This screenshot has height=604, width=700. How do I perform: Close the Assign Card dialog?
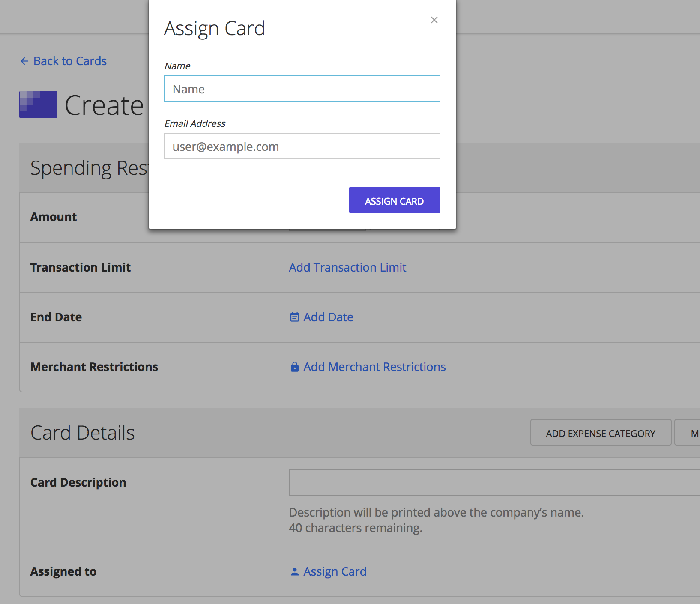pyautogui.click(x=434, y=20)
